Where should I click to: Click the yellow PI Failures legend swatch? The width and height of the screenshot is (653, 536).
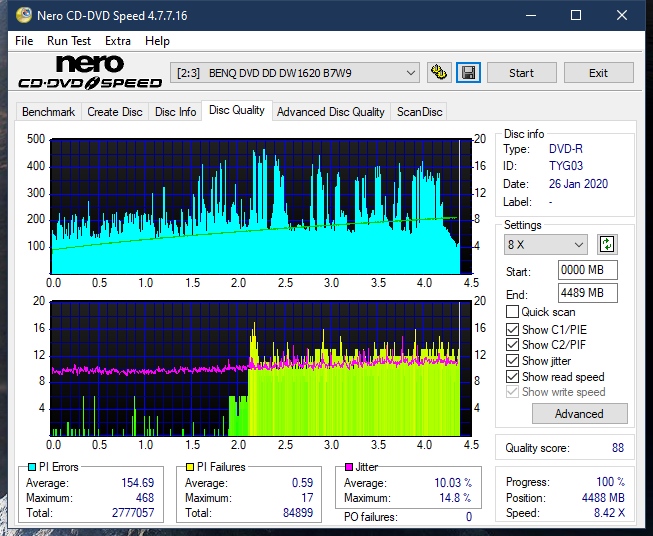point(190,467)
